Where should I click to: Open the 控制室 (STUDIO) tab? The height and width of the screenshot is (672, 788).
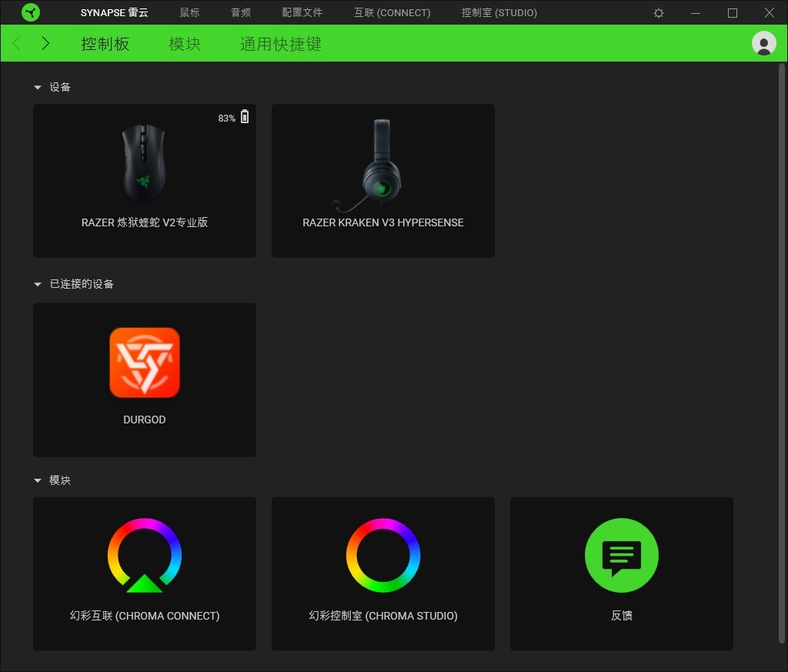[499, 12]
